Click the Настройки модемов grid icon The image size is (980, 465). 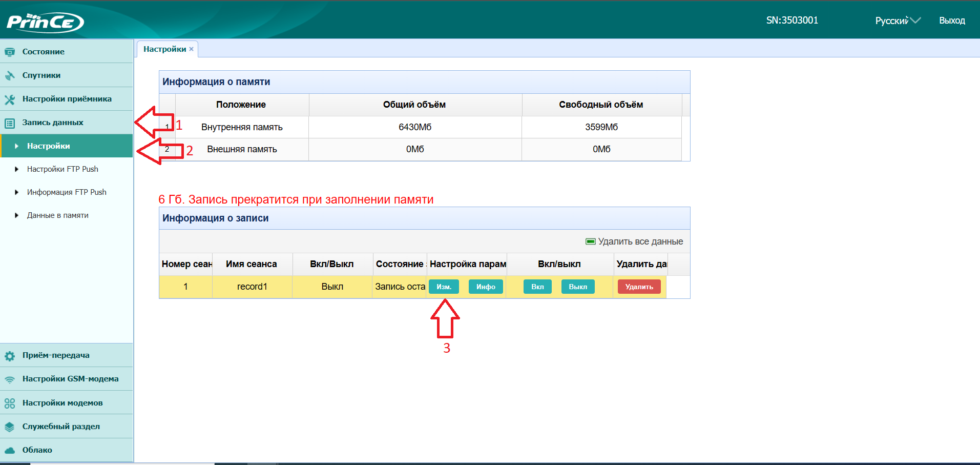[10, 403]
